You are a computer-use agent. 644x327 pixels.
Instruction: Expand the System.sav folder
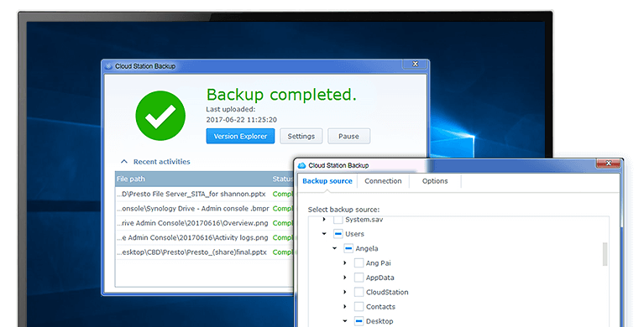pyautogui.click(x=324, y=220)
